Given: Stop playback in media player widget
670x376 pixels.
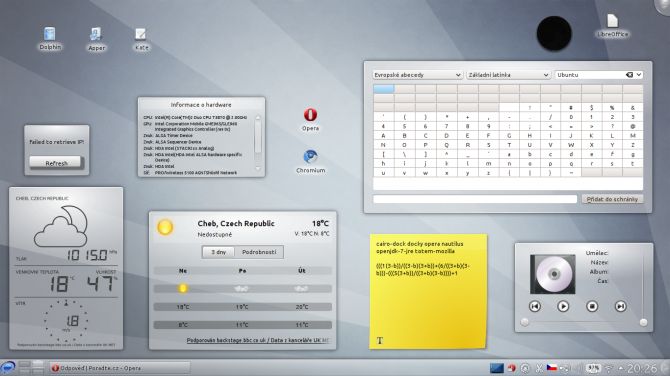Looking at the screenshot, I should [x=592, y=306].
